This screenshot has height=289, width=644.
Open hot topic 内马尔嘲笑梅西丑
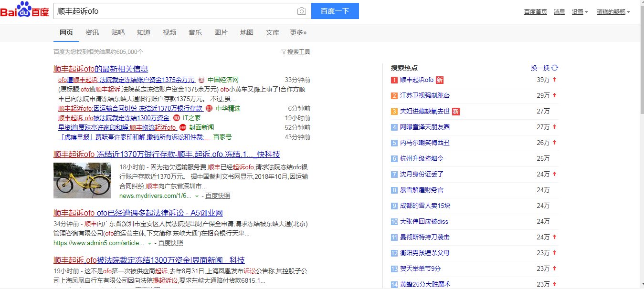pyautogui.click(x=425, y=143)
